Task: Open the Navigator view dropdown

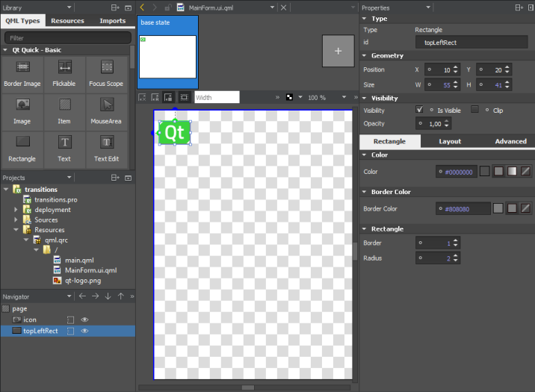Action: [x=69, y=296]
